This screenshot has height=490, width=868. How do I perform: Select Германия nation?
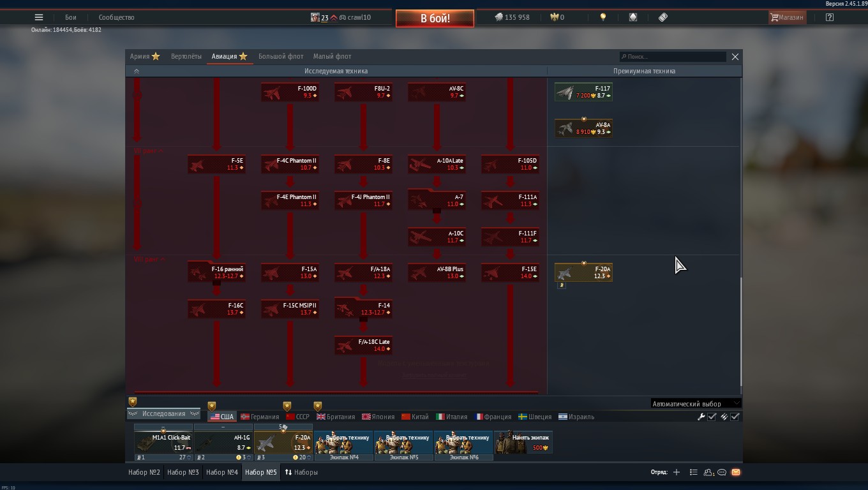[x=260, y=417]
